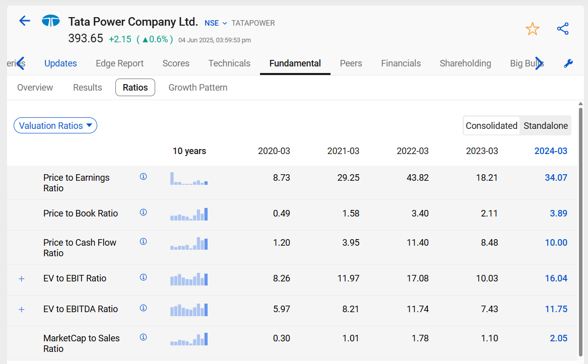
Task: Add stock to watchlist with star icon
Action: tap(532, 29)
